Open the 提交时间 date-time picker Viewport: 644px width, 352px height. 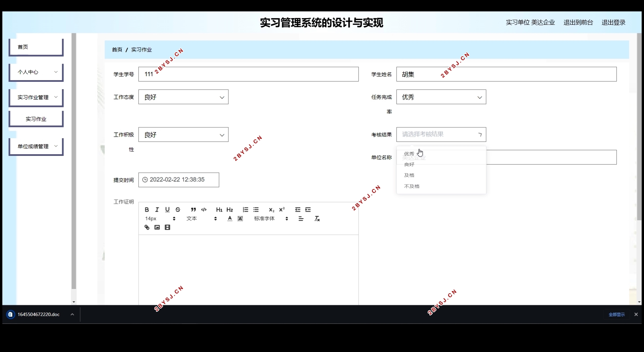179,180
